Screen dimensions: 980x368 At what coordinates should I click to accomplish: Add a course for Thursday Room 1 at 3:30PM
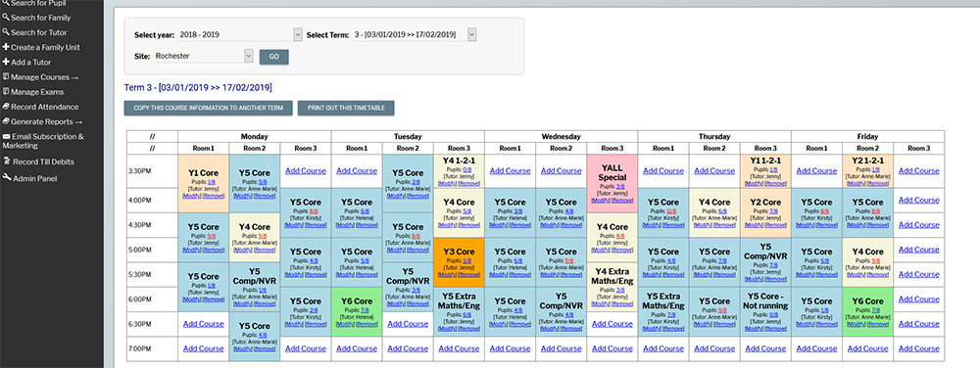pyautogui.click(x=663, y=171)
